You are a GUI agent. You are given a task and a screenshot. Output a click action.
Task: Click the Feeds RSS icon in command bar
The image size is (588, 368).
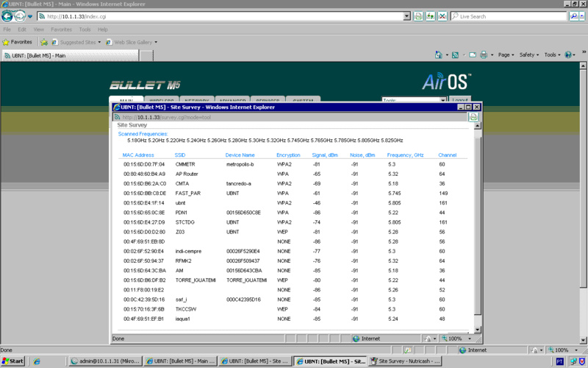455,54
